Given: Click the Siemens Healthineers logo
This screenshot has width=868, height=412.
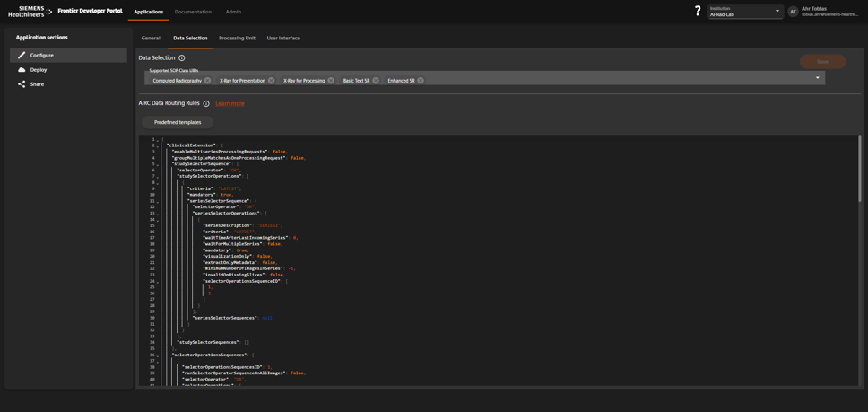Looking at the screenshot, I should [x=30, y=12].
